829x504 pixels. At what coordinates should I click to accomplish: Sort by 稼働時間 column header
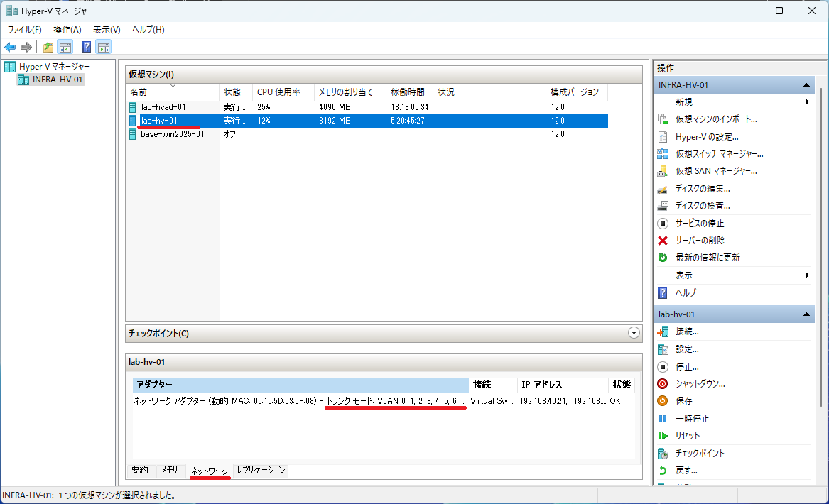(409, 92)
